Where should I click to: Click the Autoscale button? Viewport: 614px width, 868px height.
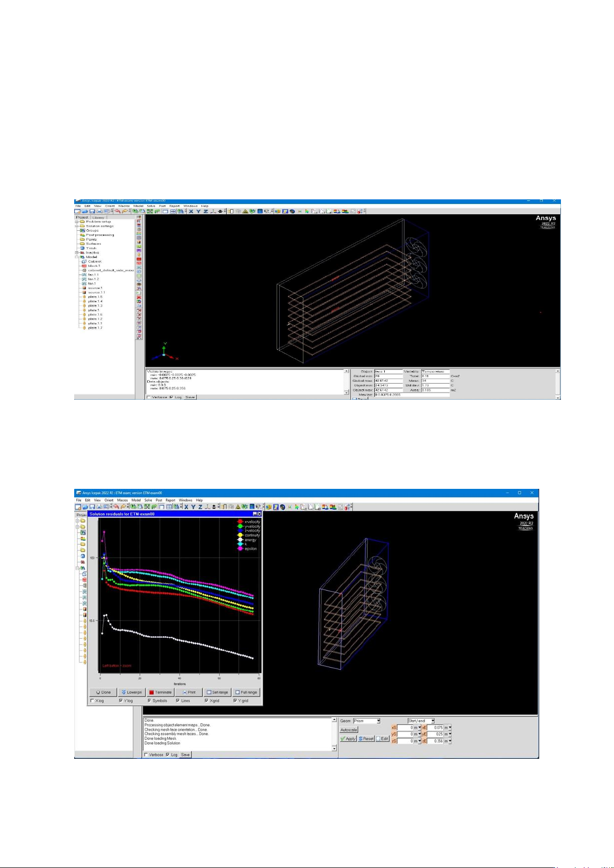pyautogui.click(x=349, y=730)
